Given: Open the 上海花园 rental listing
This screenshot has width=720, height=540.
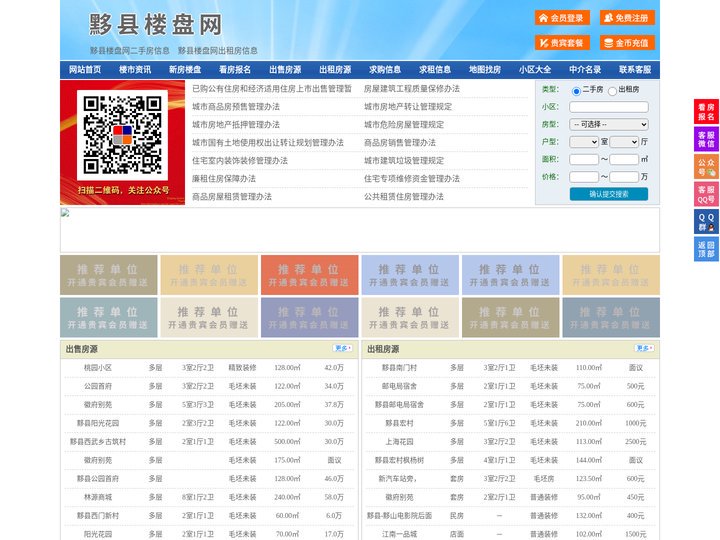Looking at the screenshot, I should point(399,442).
